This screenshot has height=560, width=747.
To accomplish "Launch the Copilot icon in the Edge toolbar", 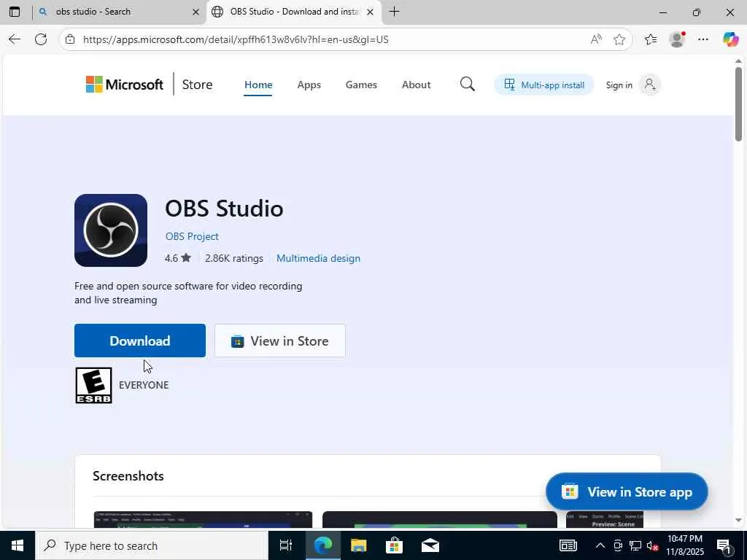I will [x=730, y=39].
